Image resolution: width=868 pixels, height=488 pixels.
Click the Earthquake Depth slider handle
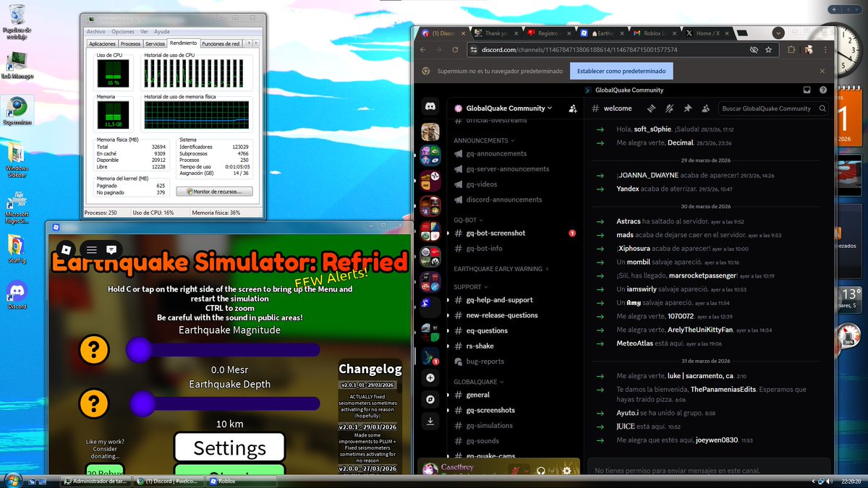(x=142, y=403)
